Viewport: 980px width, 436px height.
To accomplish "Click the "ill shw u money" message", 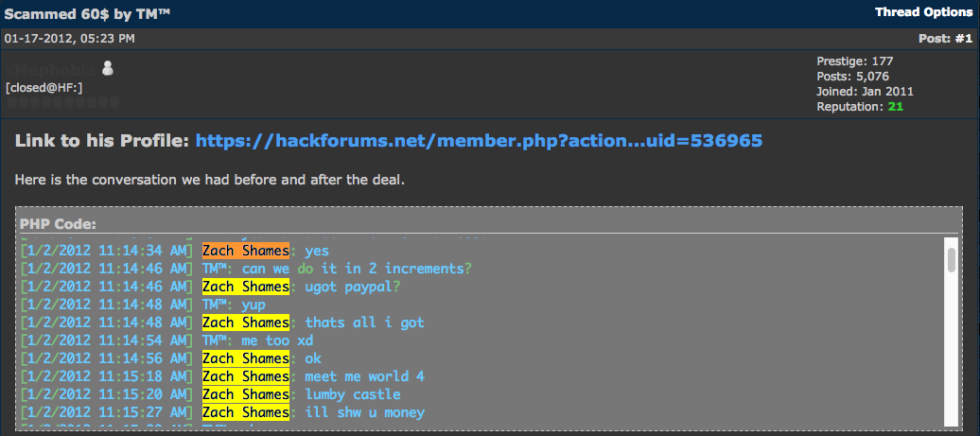I will coord(364,412).
